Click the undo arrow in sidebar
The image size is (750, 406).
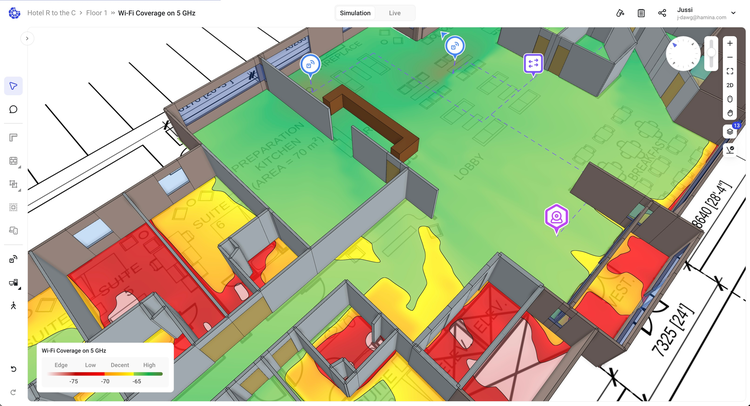click(x=13, y=369)
